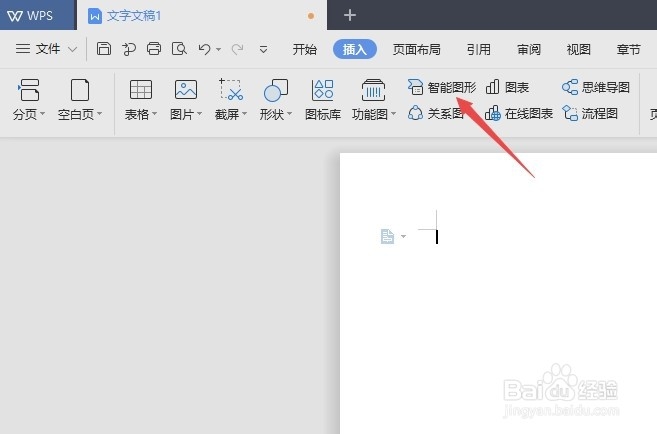Image resolution: width=657 pixels, height=434 pixels.
Task: Insert a 智能图形 smart graphic
Action: coord(442,88)
